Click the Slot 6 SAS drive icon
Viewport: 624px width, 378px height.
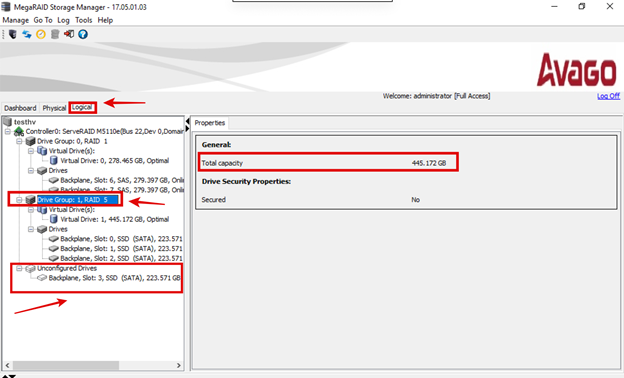(54, 180)
